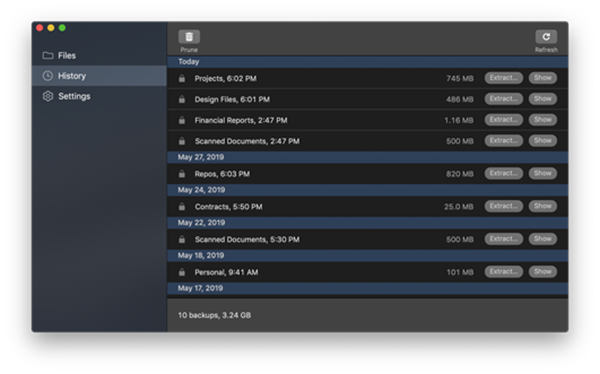Extract the Projects 6:02 PM backup
The image size is (600, 374).
click(504, 78)
